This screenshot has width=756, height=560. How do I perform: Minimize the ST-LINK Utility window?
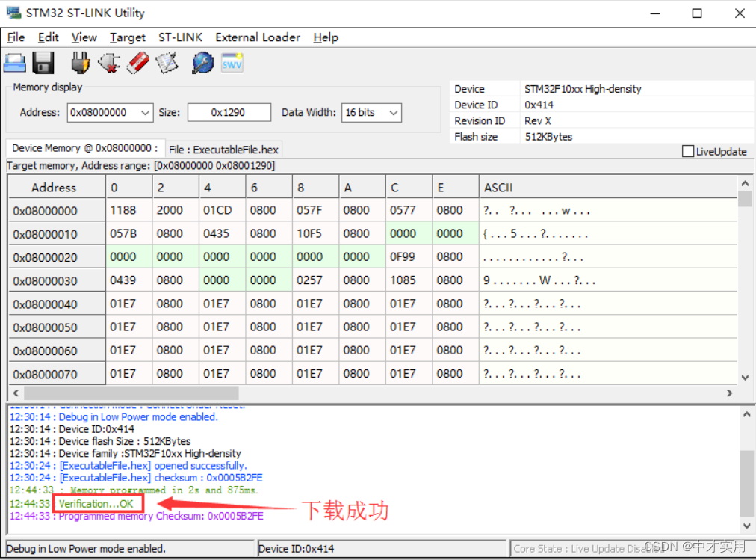coord(654,13)
